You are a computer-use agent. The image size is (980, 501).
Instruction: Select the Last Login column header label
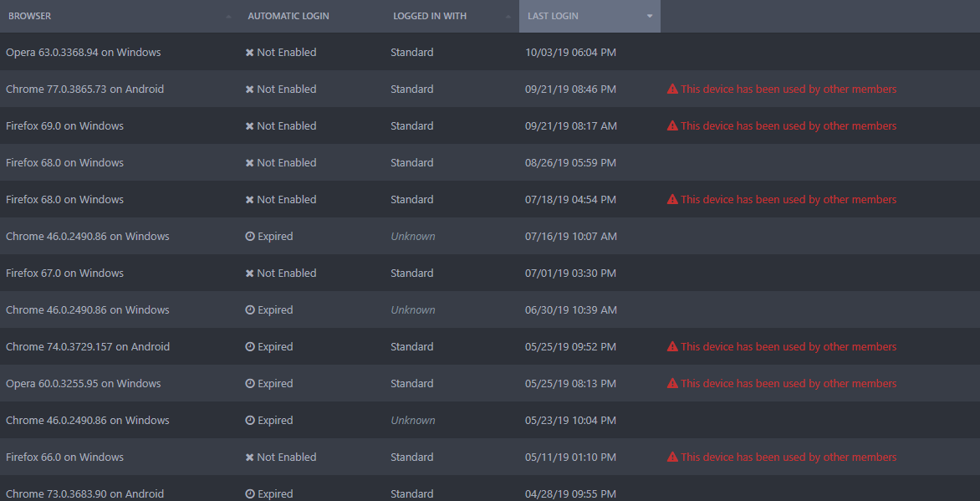pos(553,16)
